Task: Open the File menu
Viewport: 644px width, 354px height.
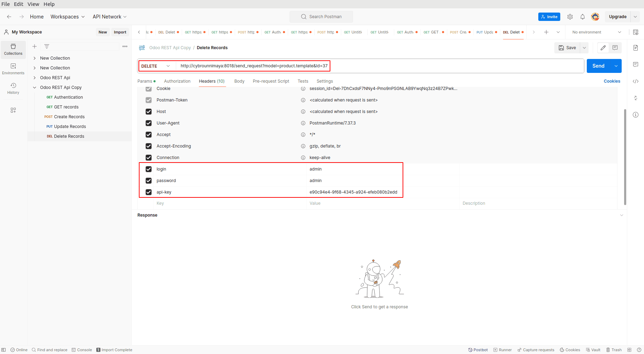Action: coord(6,4)
